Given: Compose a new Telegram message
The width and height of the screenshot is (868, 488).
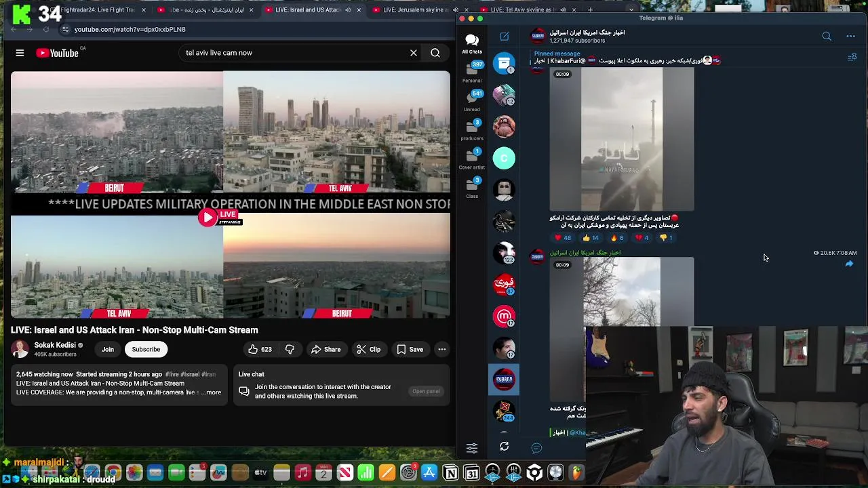Looking at the screenshot, I should (505, 36).
